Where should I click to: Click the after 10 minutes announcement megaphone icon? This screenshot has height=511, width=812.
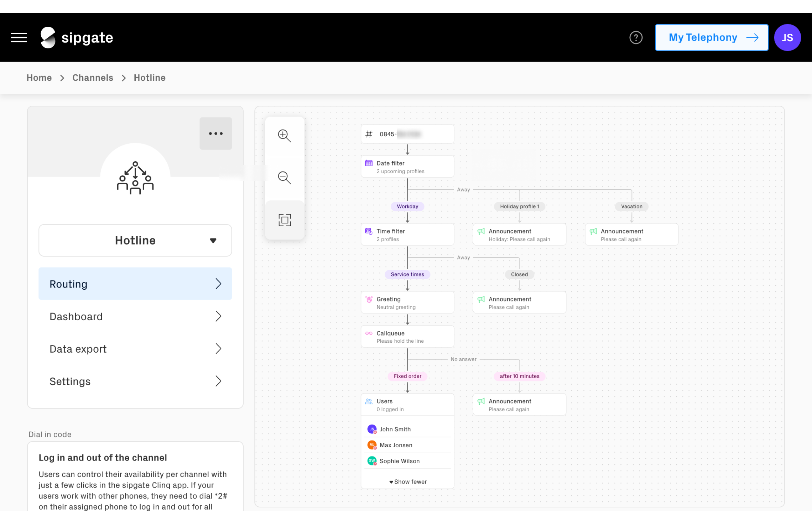(x=481, y=401)
